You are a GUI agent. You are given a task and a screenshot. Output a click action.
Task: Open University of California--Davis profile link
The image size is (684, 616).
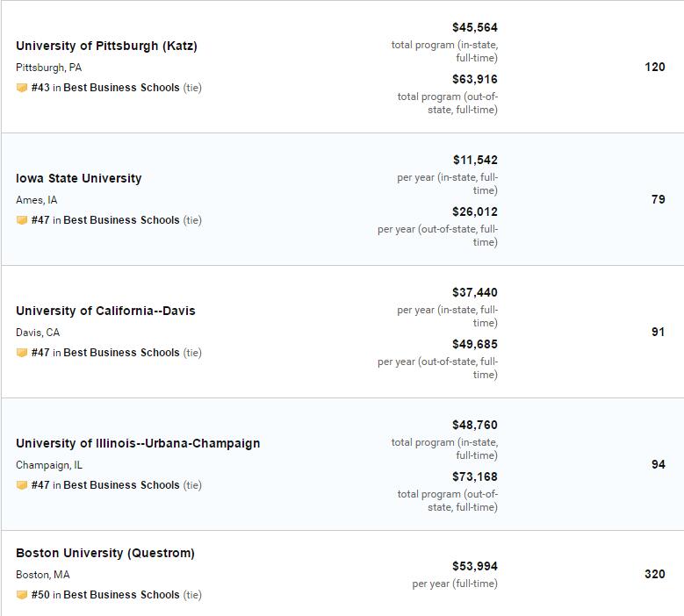click(x=105, y=311)
